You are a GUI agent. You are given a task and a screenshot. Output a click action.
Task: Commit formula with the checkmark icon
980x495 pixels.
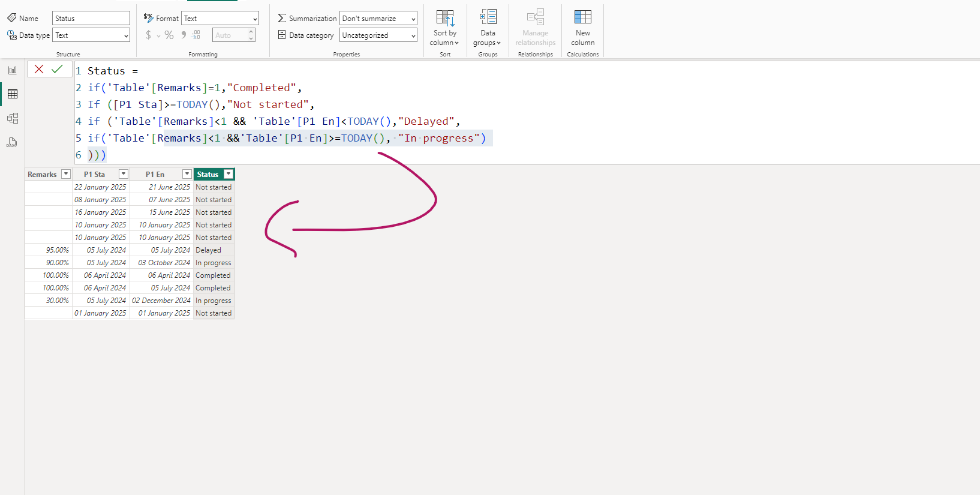57,69
